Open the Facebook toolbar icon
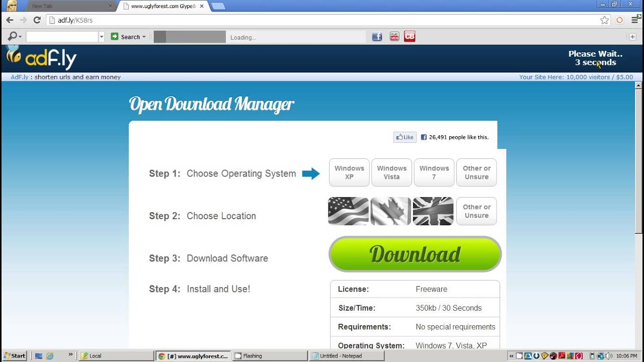The height and width of the screenshot is (362, 644). [x=377, y=36]
